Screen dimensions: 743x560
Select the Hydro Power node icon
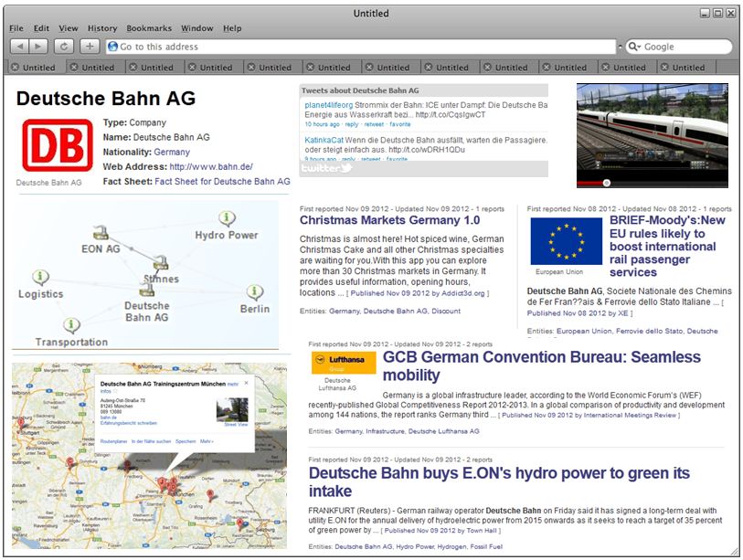click(x=227, y=219)
